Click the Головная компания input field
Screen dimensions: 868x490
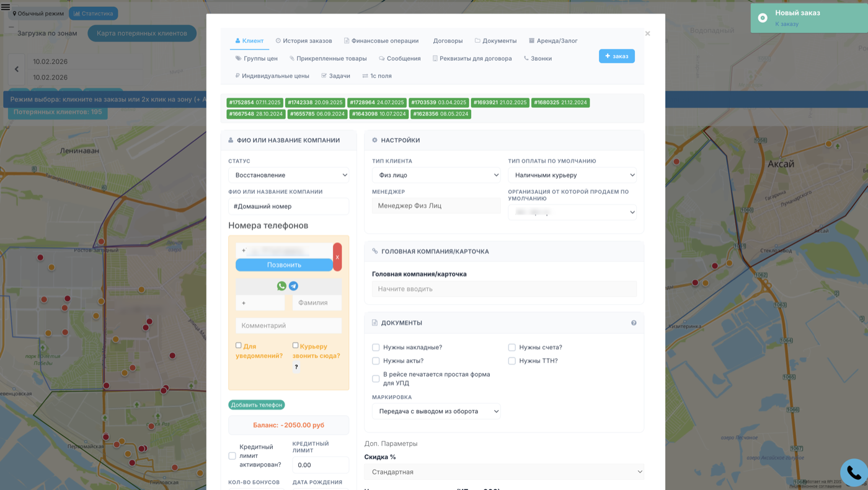tap(504, 288)
